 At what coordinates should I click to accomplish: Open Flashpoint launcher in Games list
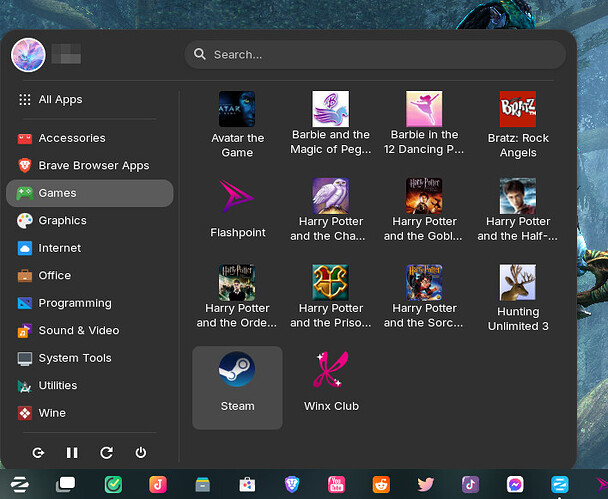237,208
